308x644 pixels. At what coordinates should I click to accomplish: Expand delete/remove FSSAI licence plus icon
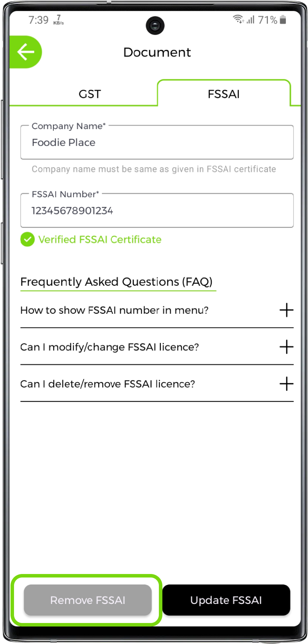(x=286, y=384)
